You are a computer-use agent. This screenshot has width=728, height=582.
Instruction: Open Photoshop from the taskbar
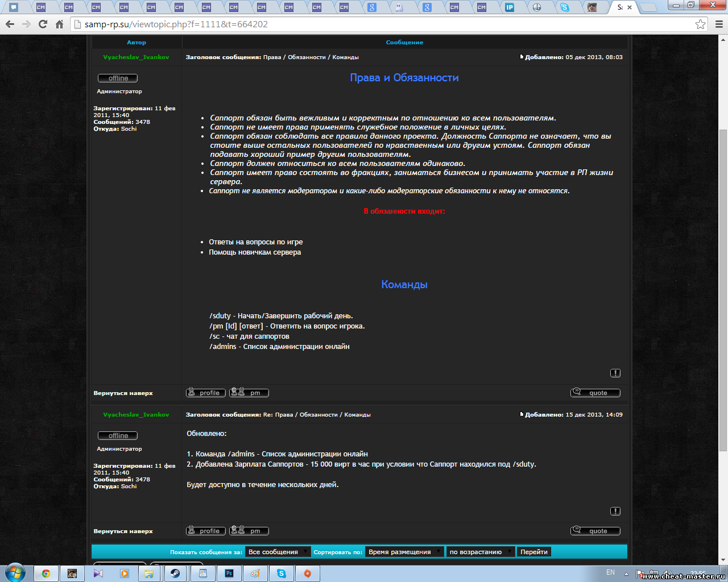(x=229, y=573)
